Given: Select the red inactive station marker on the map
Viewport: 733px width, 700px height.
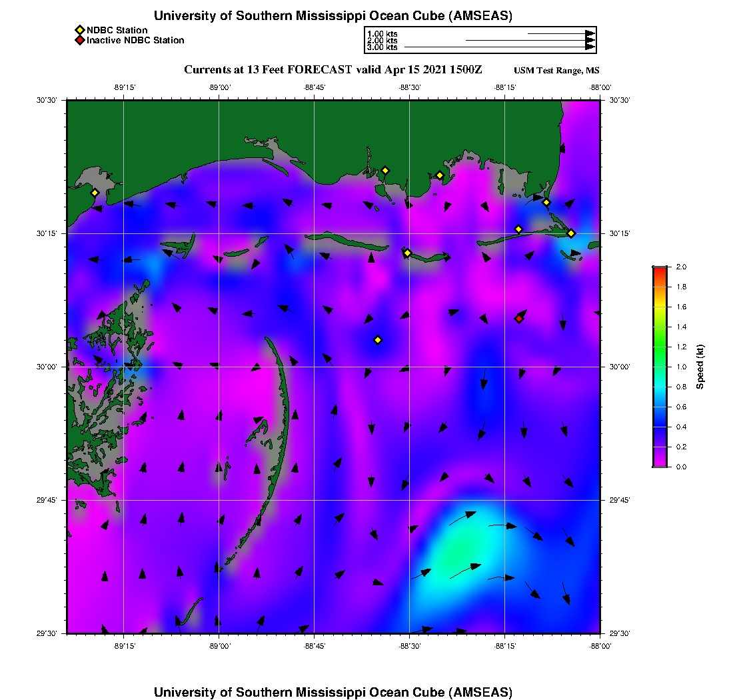Looking at the screenshot, I should click(x=518, y=319).
